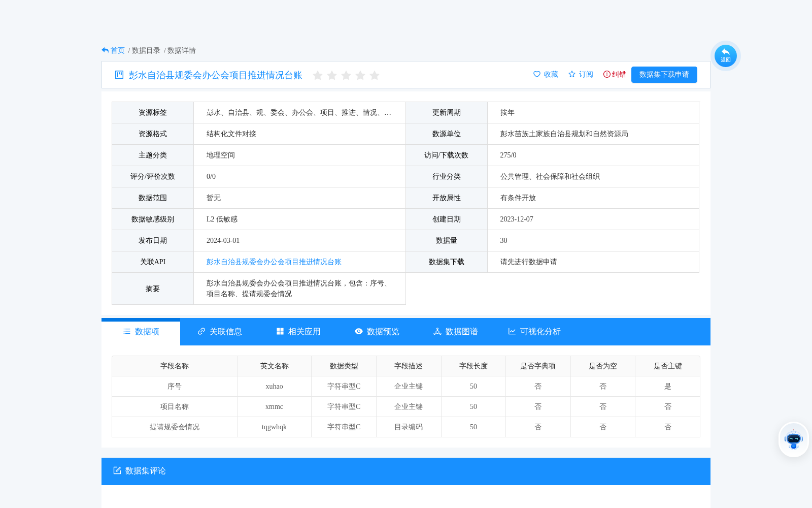This screenshot has width=812, height=508.
Task: Click the edit icon beside 数据集评论
Action: (x=117, y=470)
